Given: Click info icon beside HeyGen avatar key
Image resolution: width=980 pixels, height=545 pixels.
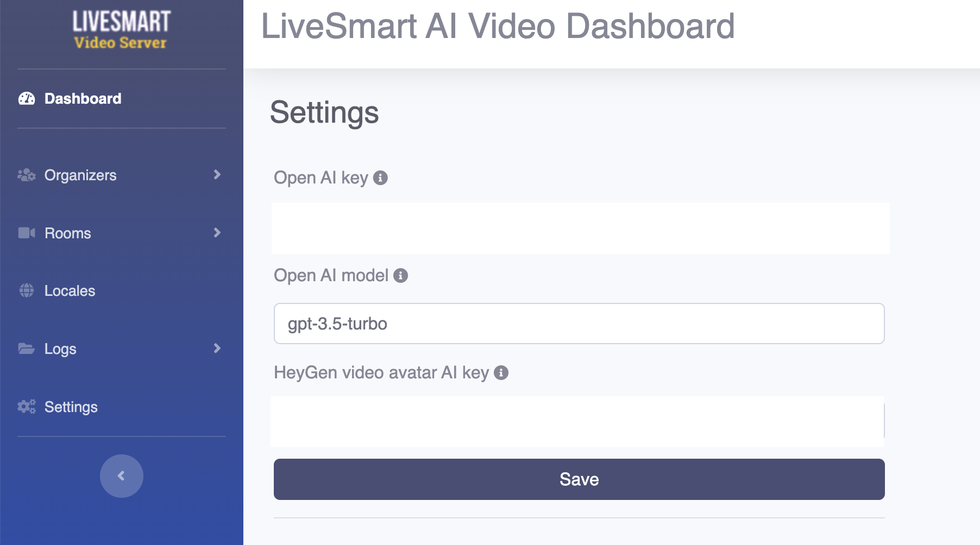Looking at the screenshot, I should (x=501, y=373).
